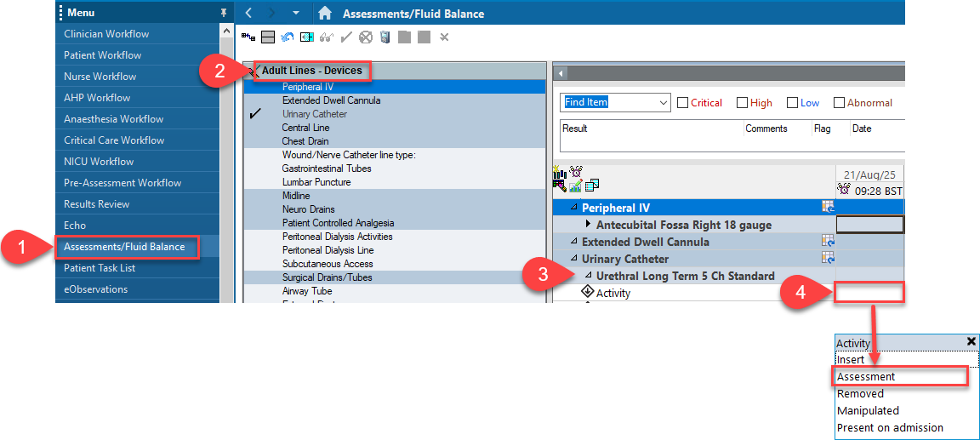Screen dimensions: 980x440
Task: Click the horizontal split panes toolbar icon
Action: click(268, 37)
